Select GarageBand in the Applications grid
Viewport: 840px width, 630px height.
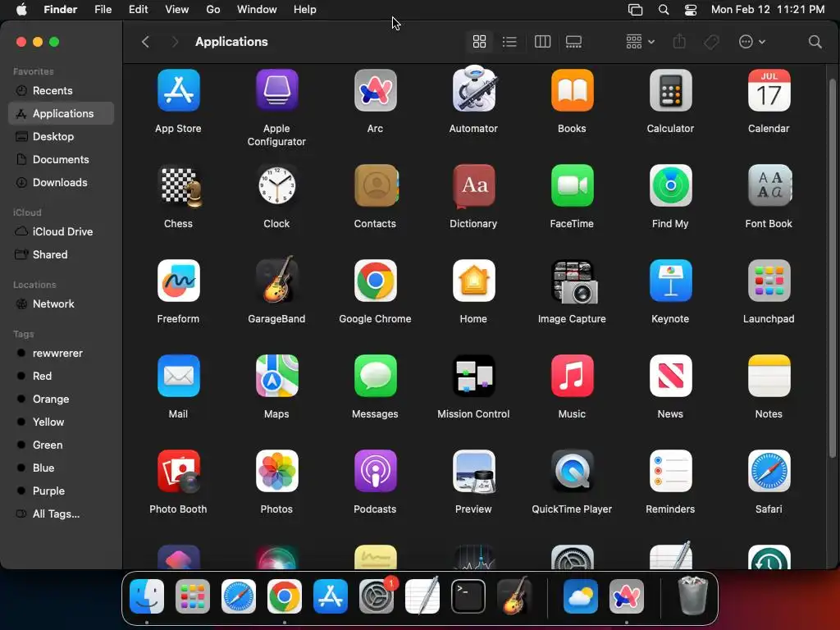click(x=276, y=280)
